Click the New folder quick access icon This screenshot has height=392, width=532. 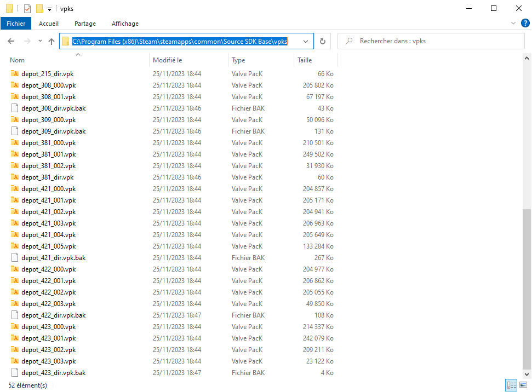pos(39,8)
